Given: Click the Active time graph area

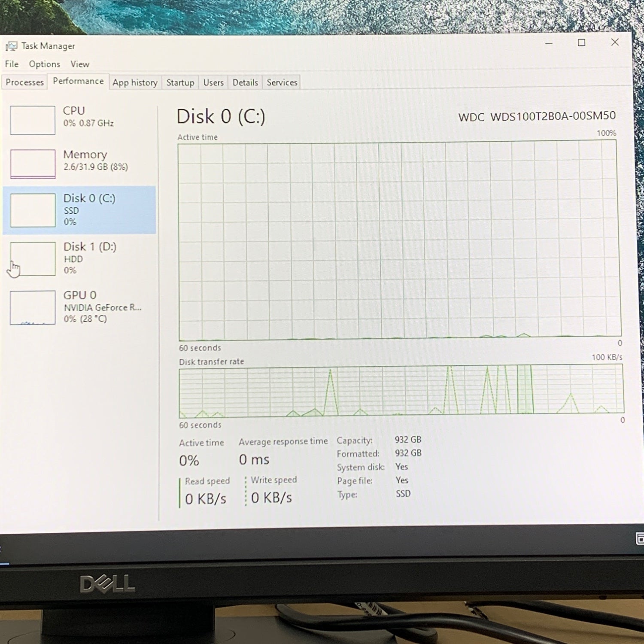Looking at the screenshot, I should tap(399, 240).
